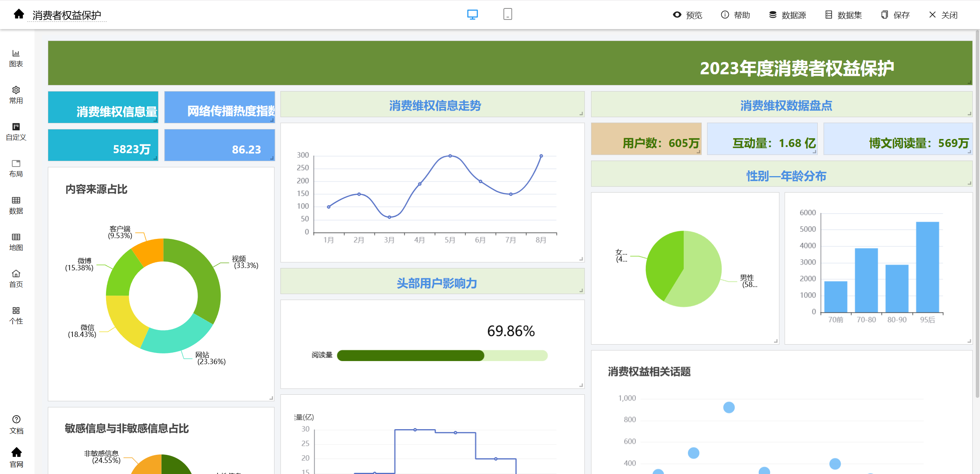
Task: Open the 常用 common components icon
Action: [x=16, y=95]
